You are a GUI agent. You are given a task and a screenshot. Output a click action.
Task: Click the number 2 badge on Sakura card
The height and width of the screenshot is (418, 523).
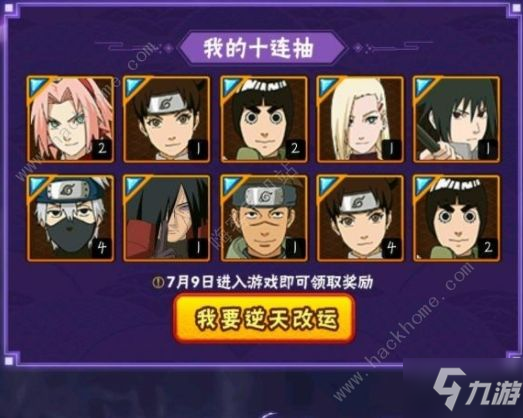[x=102, y=149]
